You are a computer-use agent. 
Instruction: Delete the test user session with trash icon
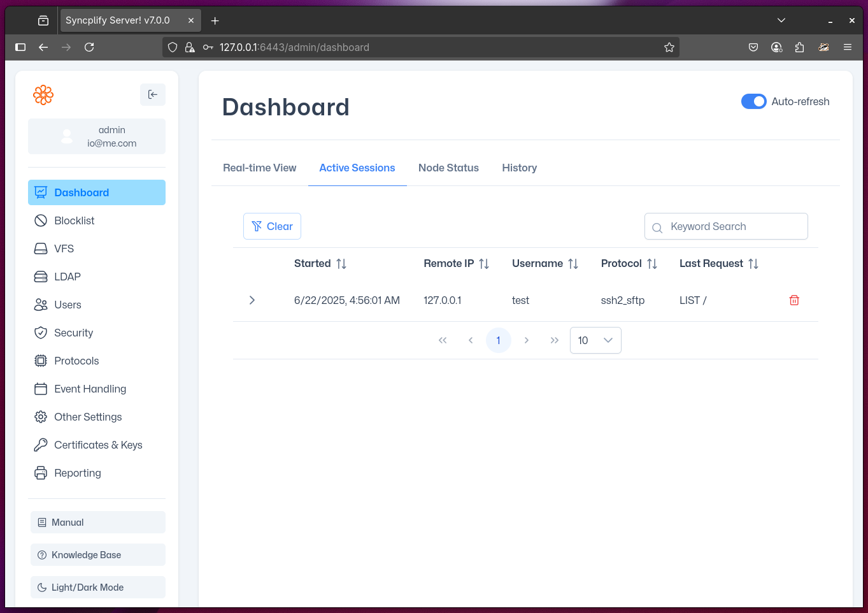click(794, 300)
